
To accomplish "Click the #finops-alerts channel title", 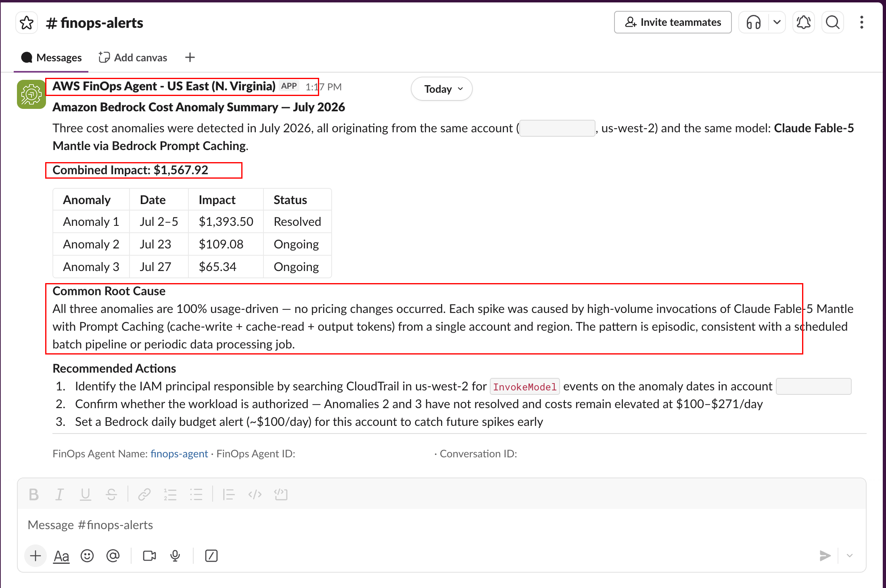I will (94, 23).
